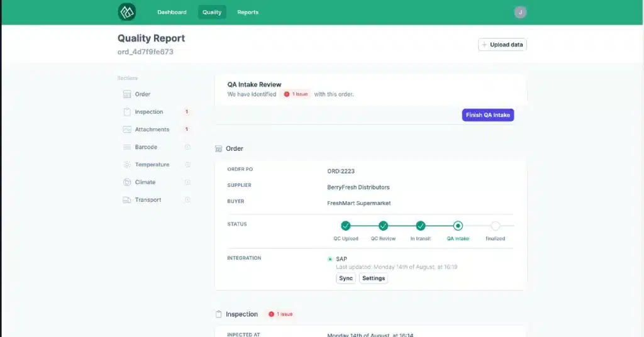Click the Finalized status step circle

pyautogui.click(x=496, y=226)
